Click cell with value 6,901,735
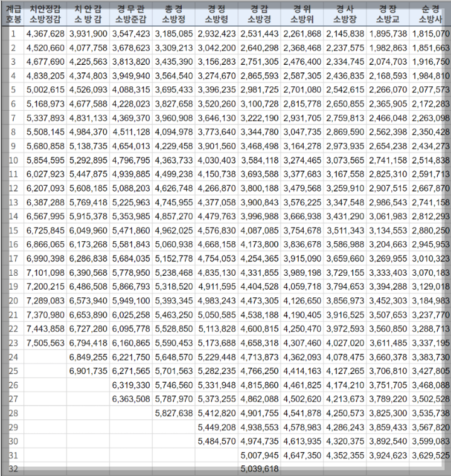Screen dimensions: 451x476 pyautogui.click(x=88, y=371)
